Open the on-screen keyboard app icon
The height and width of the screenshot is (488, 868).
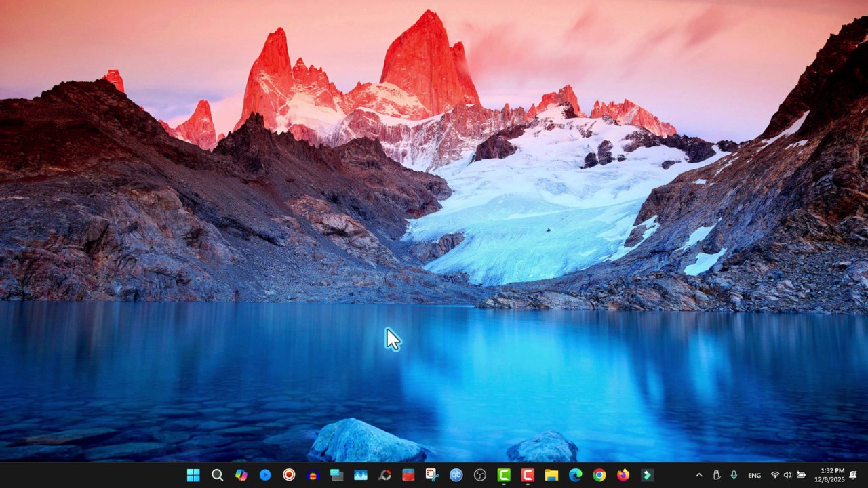click(336, 475)
